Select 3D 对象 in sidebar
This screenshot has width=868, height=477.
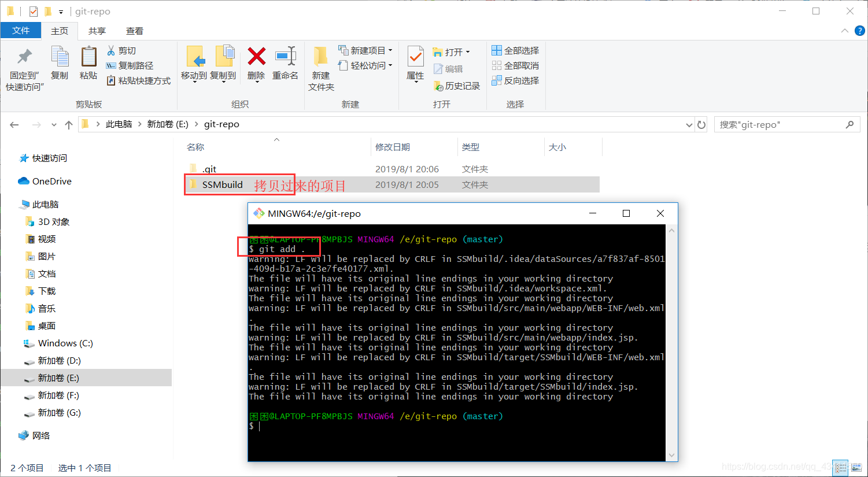click(x=54, y=222)
